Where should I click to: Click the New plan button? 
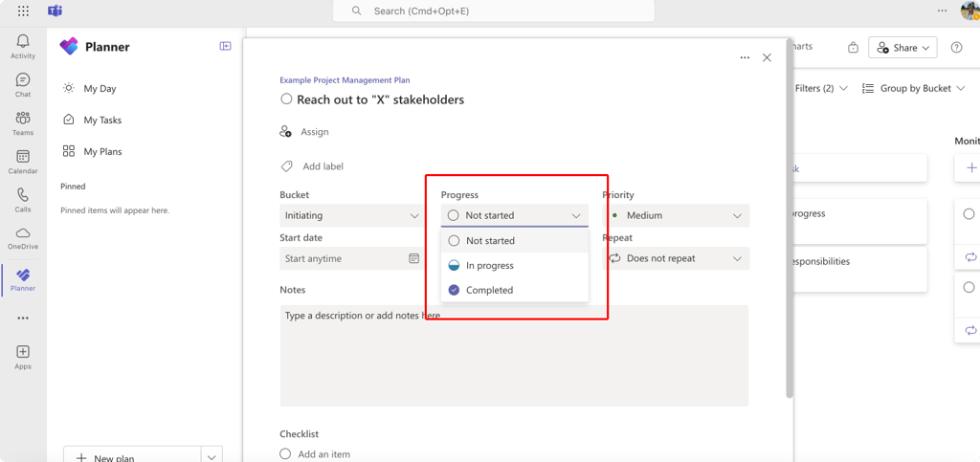tap(132, 456)
